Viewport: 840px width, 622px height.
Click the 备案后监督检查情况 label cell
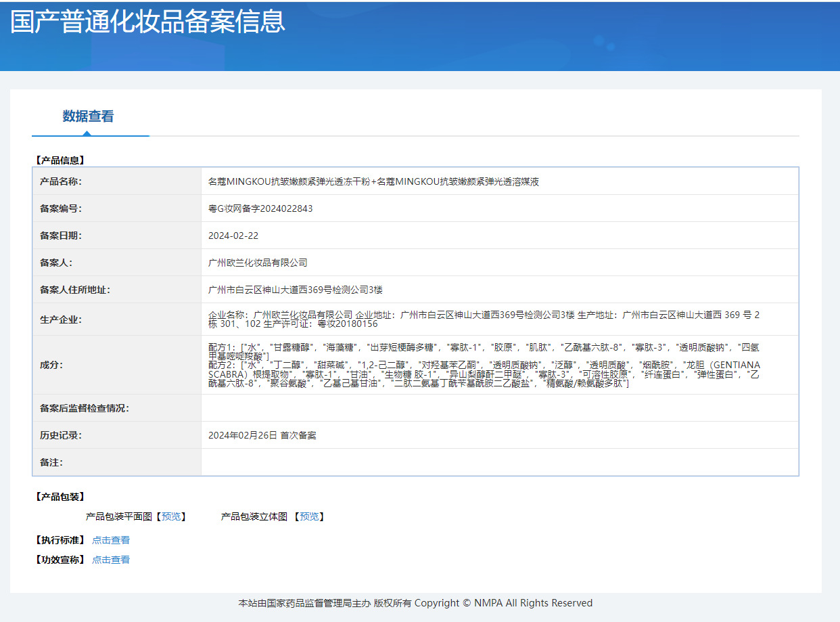point(117,408)
